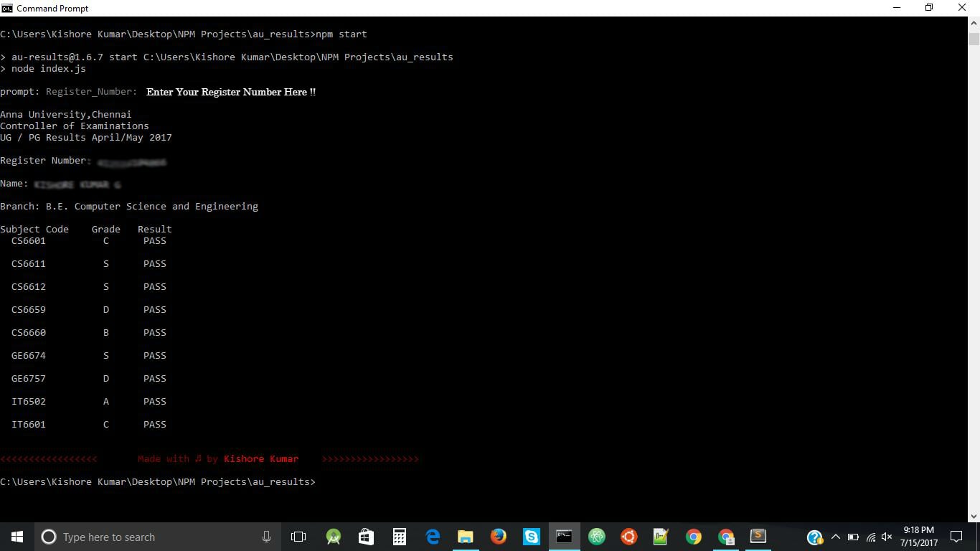Minimize the Command Prompt window

tap(897, 8)
